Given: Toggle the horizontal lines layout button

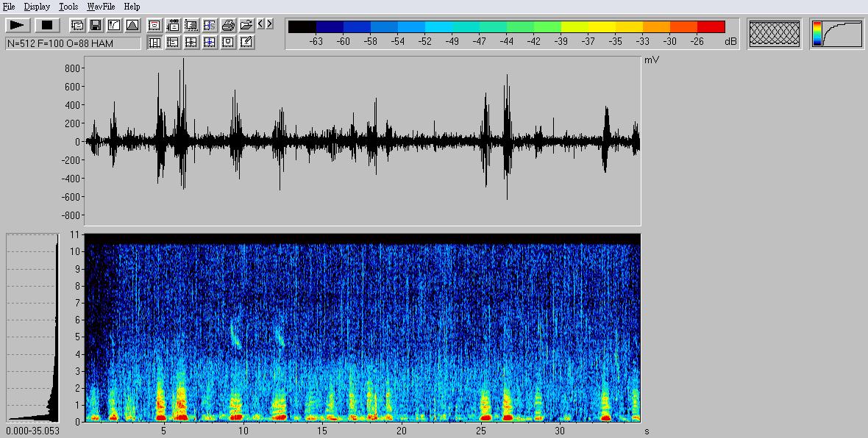Looking at the screenshot, I should click(173, 43).
